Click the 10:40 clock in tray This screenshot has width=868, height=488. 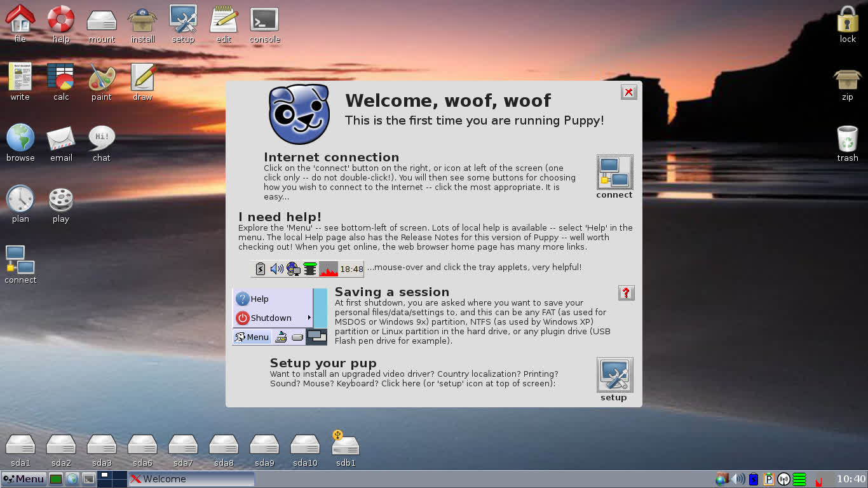pyautogui.click(x=851, y=479)
